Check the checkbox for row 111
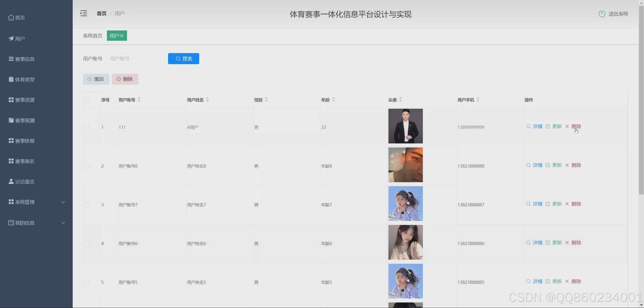 click(86, 127)
